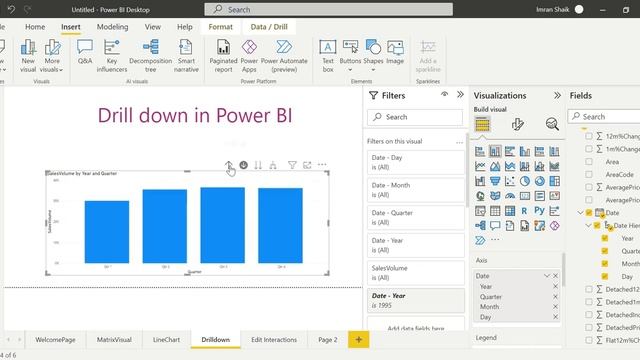Insert Decomposition tree visual
Screen dimensions: 640x360
(x=151, y=56)
